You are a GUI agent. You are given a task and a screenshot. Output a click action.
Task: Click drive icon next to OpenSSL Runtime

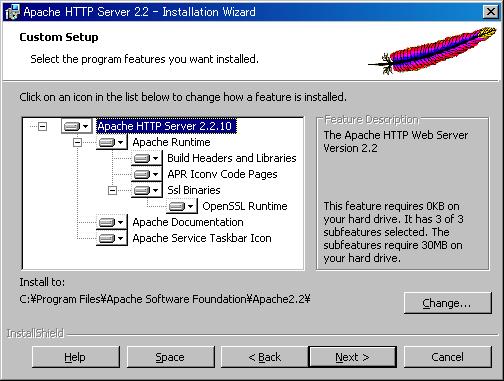coord(182,206)
